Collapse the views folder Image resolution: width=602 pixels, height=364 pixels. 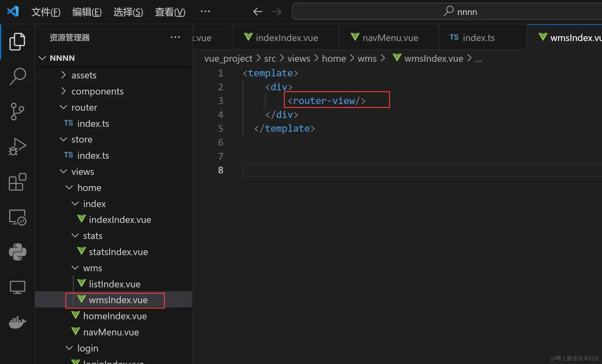tap(82, 172)
